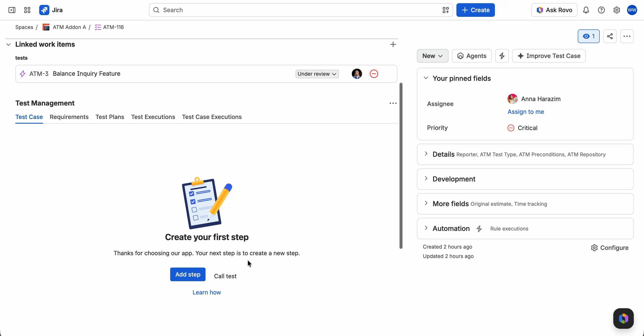This screenshot has height=336, width=644.
Task: Open the help question mark icon
Action: (x=601, y=10)
